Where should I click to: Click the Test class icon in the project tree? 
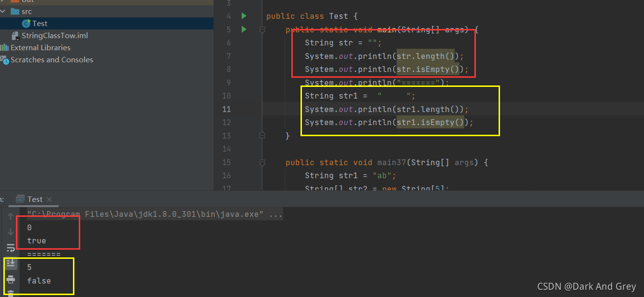pos(26,23)
